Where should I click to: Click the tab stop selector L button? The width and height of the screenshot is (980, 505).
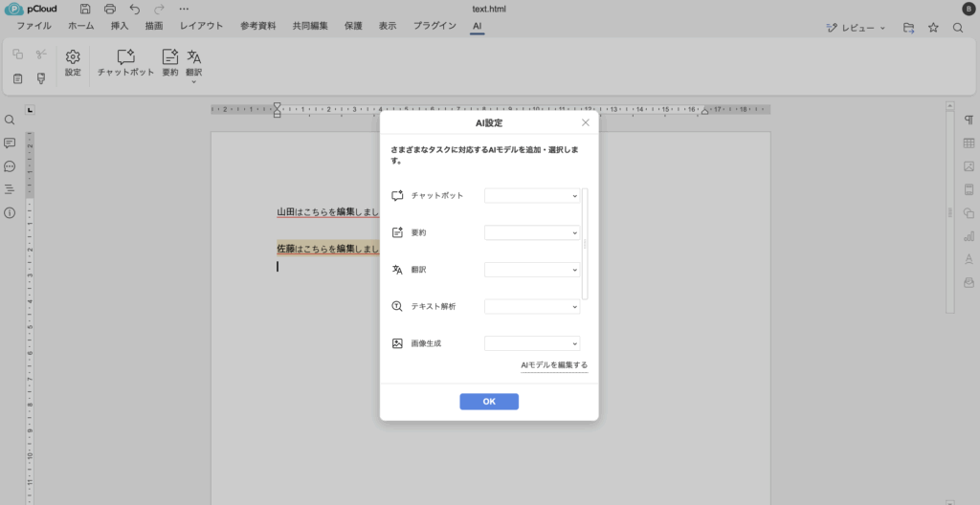pyautogui.click(x=30, y=110)
